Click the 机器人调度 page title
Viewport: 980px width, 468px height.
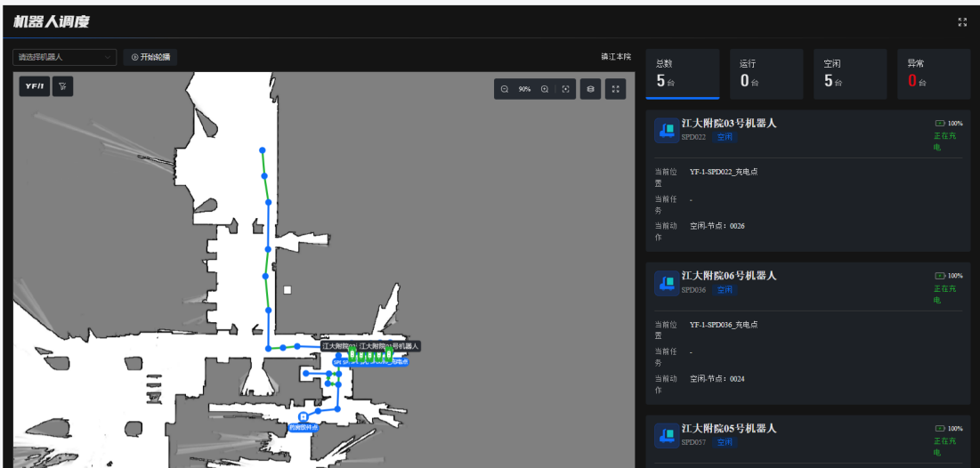pyautogui.click(x=52, y=22)
